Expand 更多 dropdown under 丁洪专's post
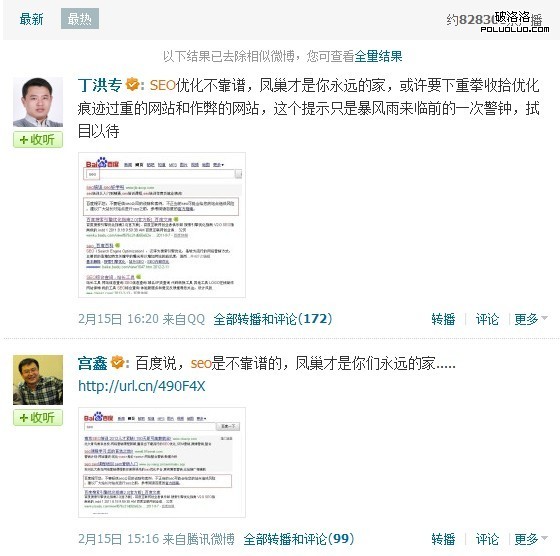Viewport: 560px width, 556px height. pyautogui.click(x=530, y=319)
